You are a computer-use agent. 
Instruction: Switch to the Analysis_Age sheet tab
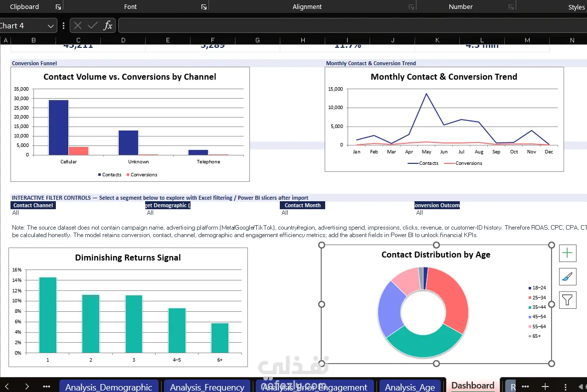pyautogui.click(x=410, y=387)
